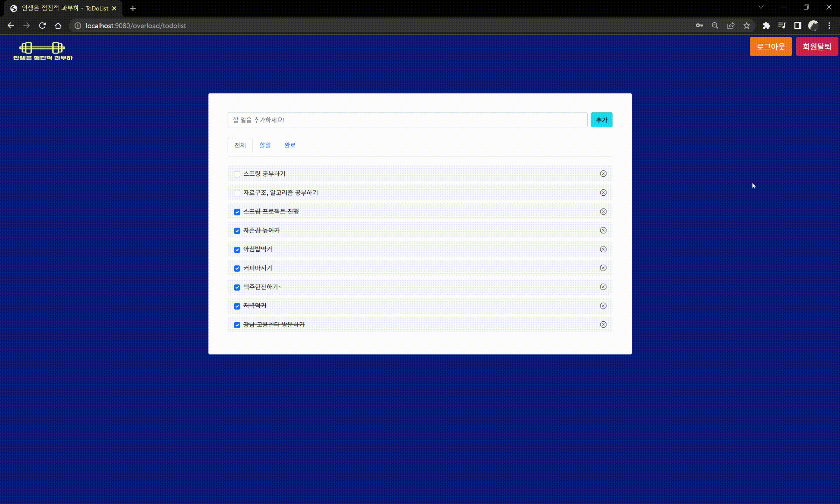Click the 로그아웃 button
Image resolution: width=840 pixels, height=504 pixels.
point(770,47)
